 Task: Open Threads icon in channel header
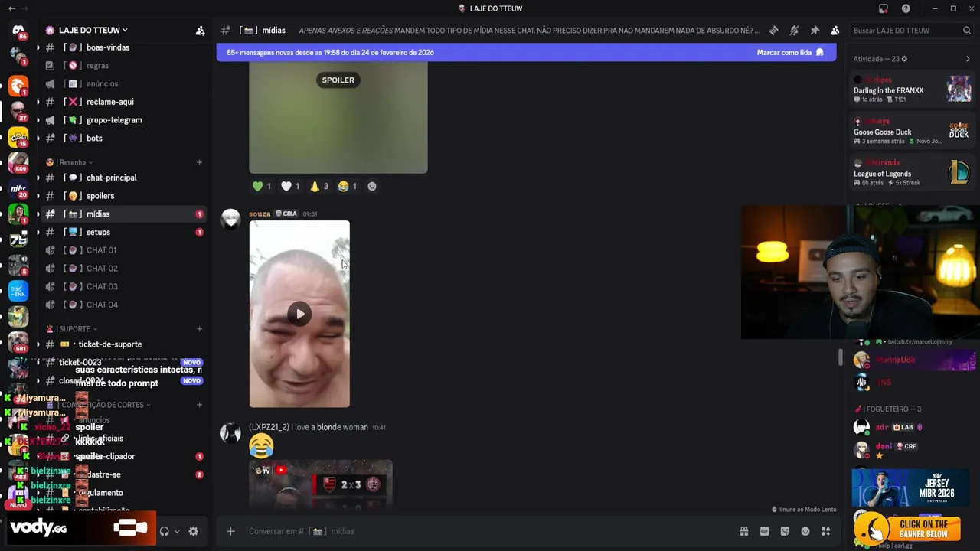[x=773, y=31]
